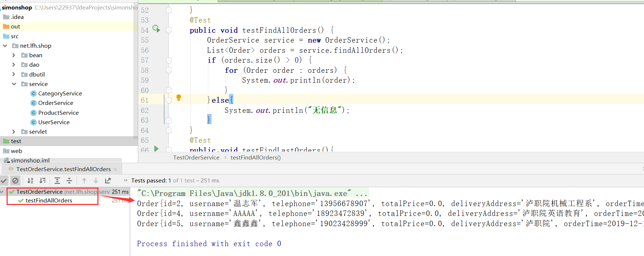The width and height of the screenshot is (644, 256).
Task: Expand the dbutil package
Action: click(14, 74)
